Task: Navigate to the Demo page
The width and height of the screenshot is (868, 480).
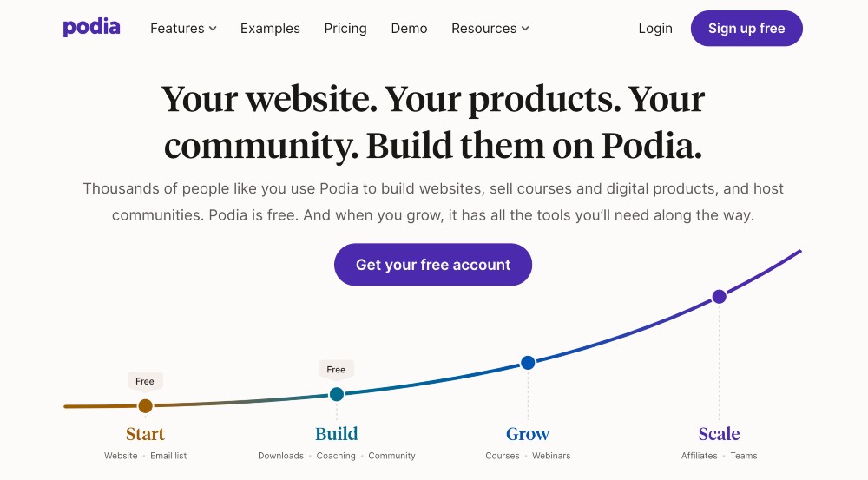Action: click(x=409, y=29)
